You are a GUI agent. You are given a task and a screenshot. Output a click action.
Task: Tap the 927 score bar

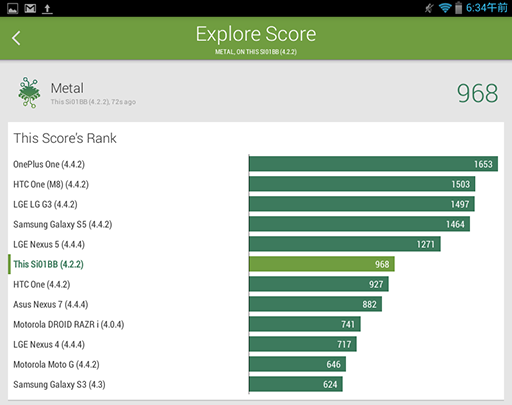pos(319,284)
